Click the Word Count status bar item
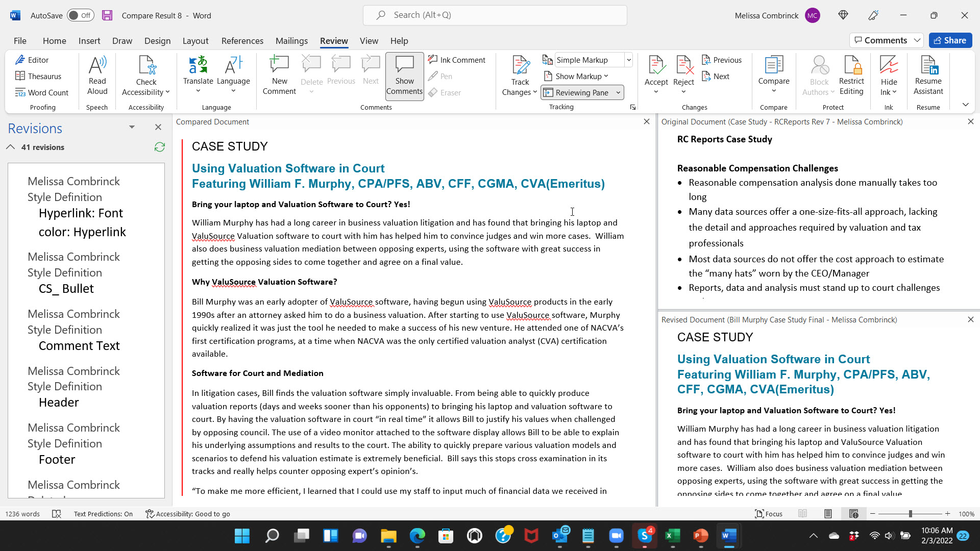The height and width of the screenshot is (551, 980). click(x=21, y=513)
